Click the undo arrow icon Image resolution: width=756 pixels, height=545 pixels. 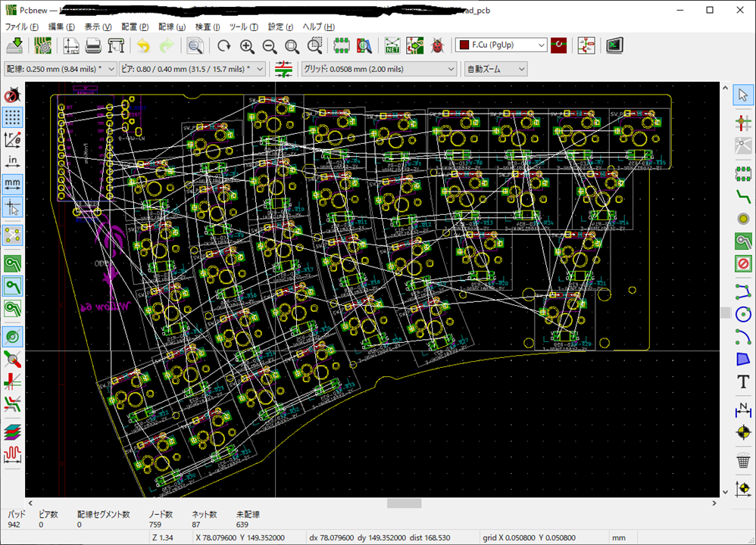tap(144, 45)
